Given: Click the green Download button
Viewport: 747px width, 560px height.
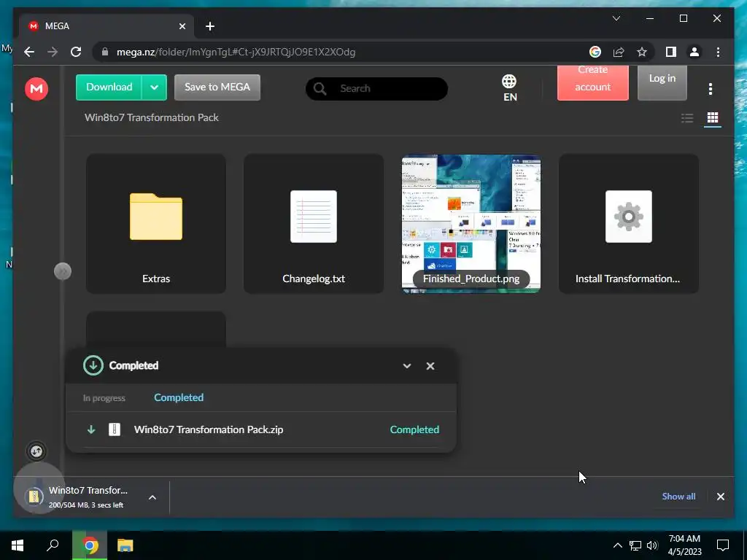Looking at the screenshot, I should pyautogui.click(x=109, y=87).
